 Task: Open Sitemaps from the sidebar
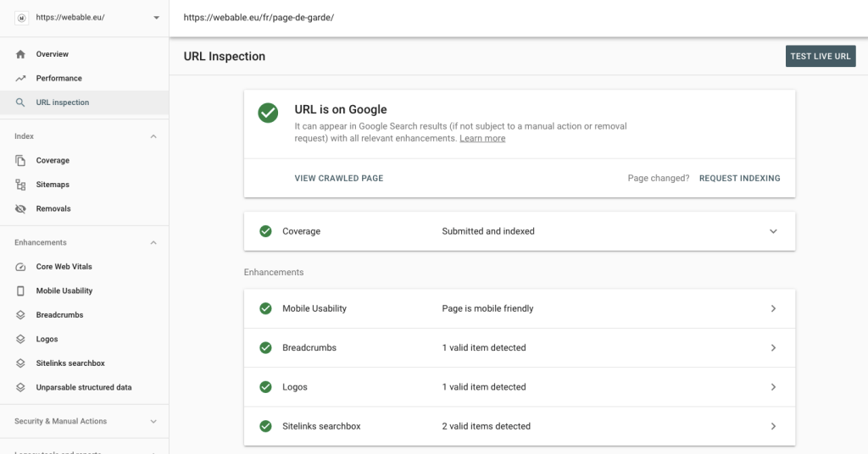pyautogui.click(x=85, y=185)
